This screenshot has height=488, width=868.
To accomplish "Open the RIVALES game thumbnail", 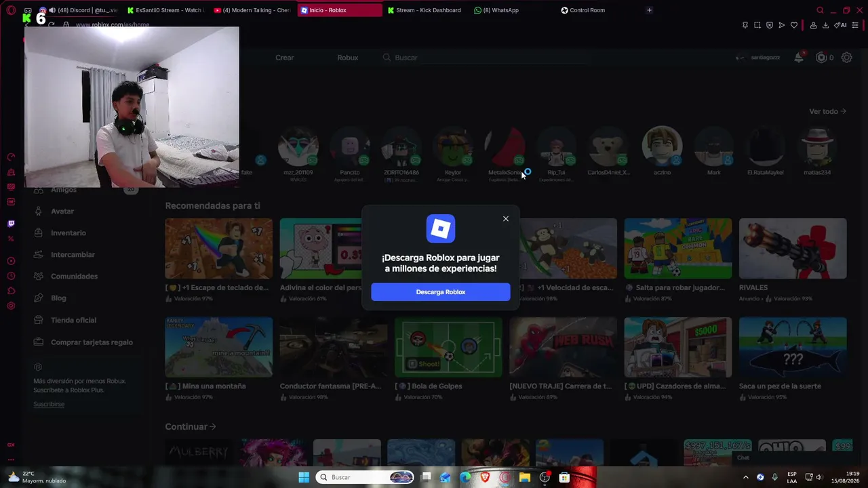I will click(793, 249).
